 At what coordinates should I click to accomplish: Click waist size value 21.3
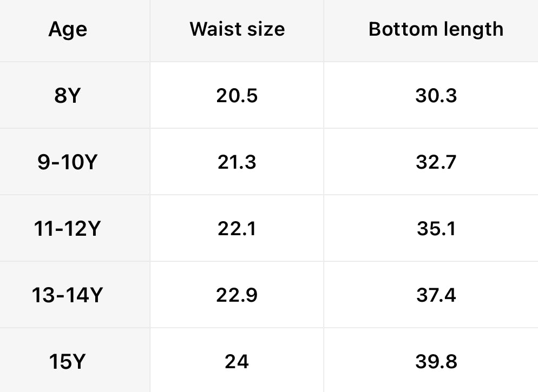click(x=237, y=162)
